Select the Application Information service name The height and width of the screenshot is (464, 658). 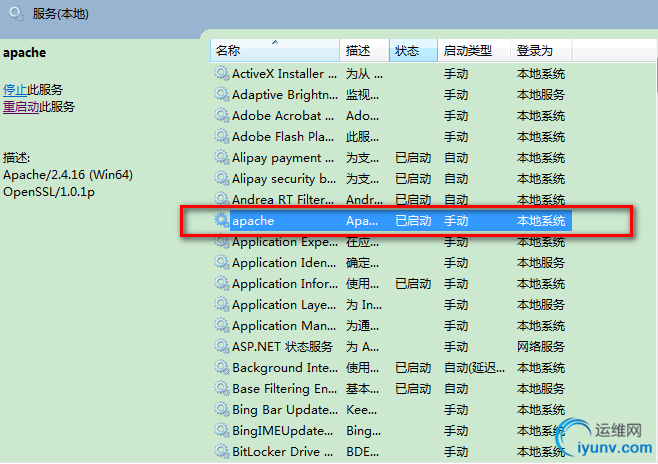(x=285, y=284)
